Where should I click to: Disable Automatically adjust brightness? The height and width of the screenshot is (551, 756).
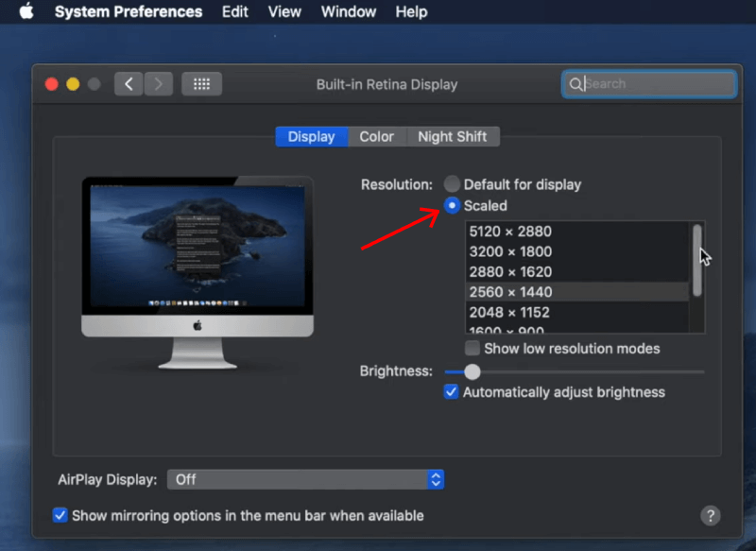[451, 392]
